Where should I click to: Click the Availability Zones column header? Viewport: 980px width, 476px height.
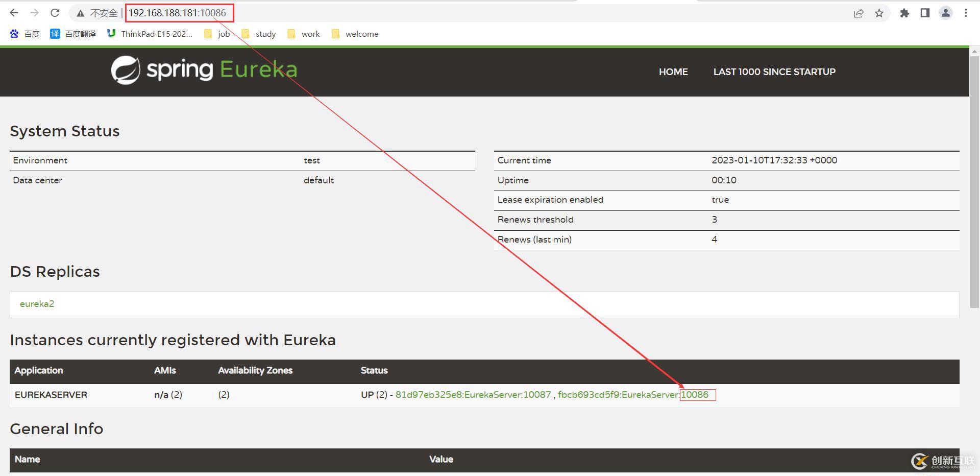coord(255,371)
